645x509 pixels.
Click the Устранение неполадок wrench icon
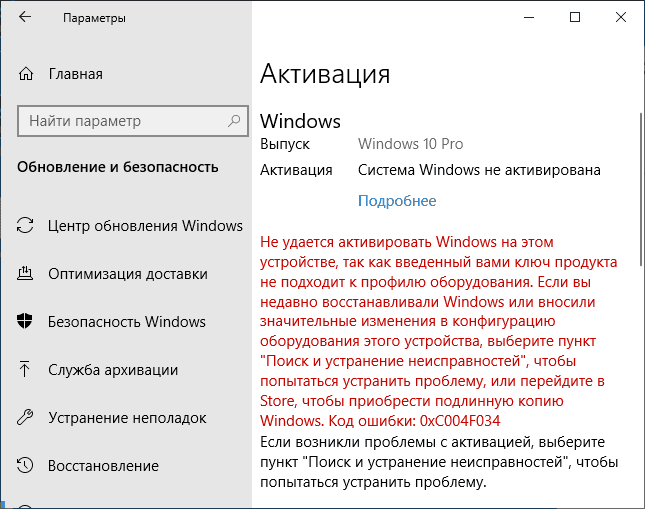(x=25, y=417)
